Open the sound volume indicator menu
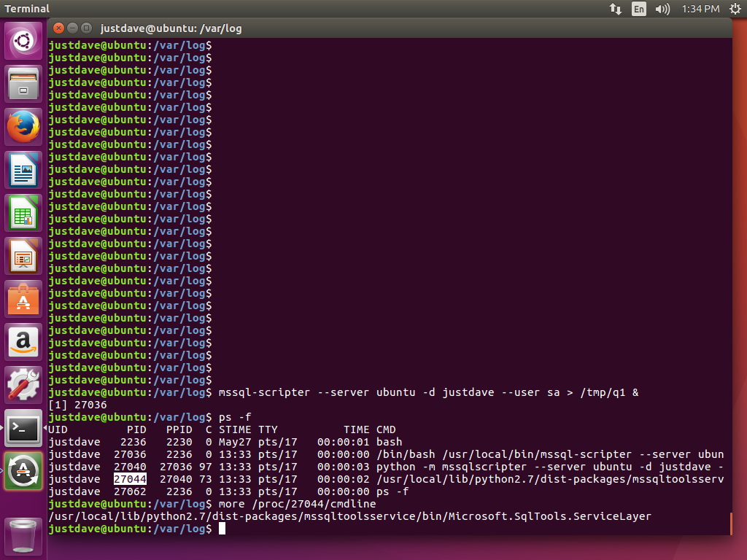This screenshot has height=560, width=747. pyautogui.click(x=662, y=9)
